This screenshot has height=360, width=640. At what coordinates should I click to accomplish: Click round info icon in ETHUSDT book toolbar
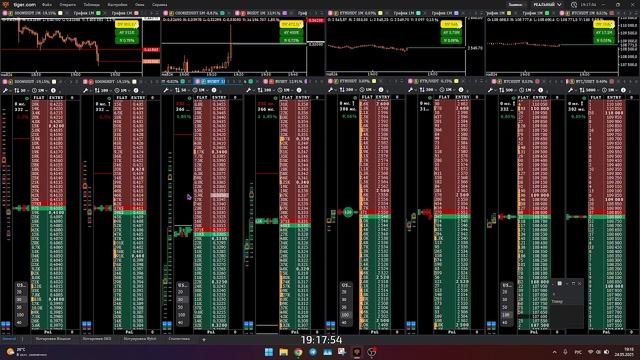click(381, 90)
